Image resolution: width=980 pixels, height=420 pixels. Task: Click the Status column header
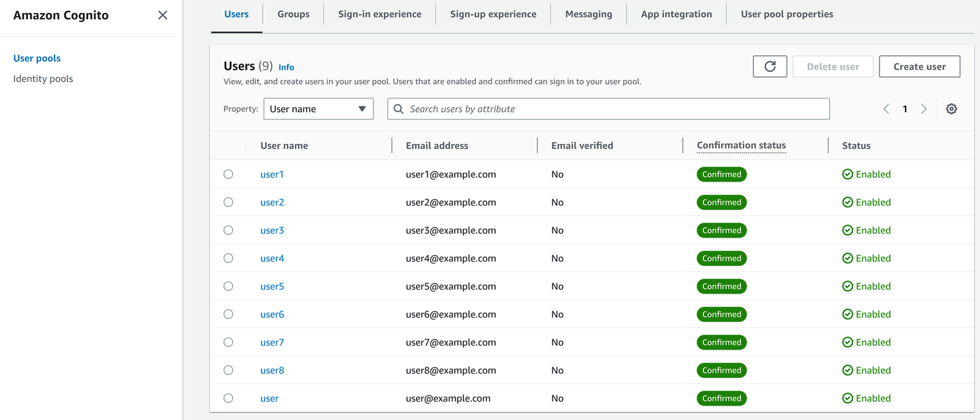pyautogui.click(x=856, y=145)
